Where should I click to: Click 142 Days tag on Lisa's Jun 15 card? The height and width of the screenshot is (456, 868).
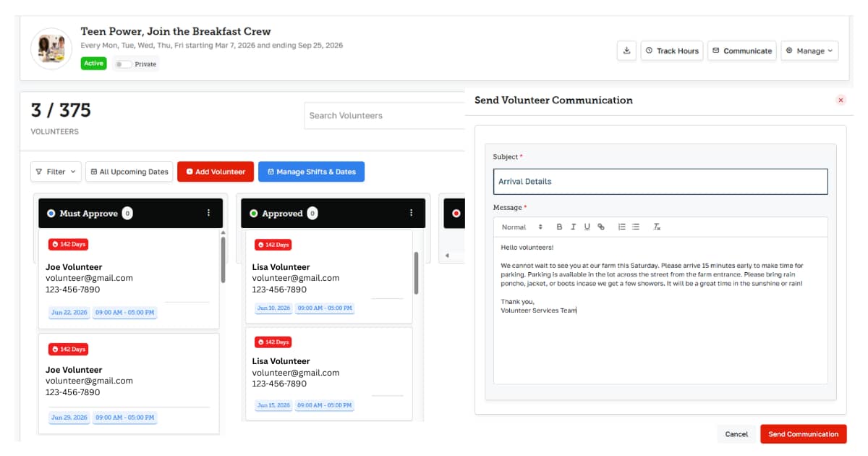(x=272, y=342)
